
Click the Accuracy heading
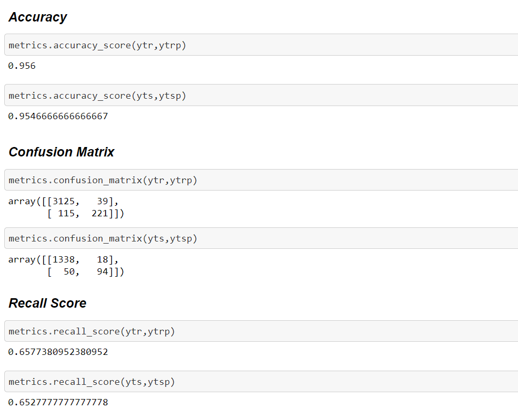point(38,17)
